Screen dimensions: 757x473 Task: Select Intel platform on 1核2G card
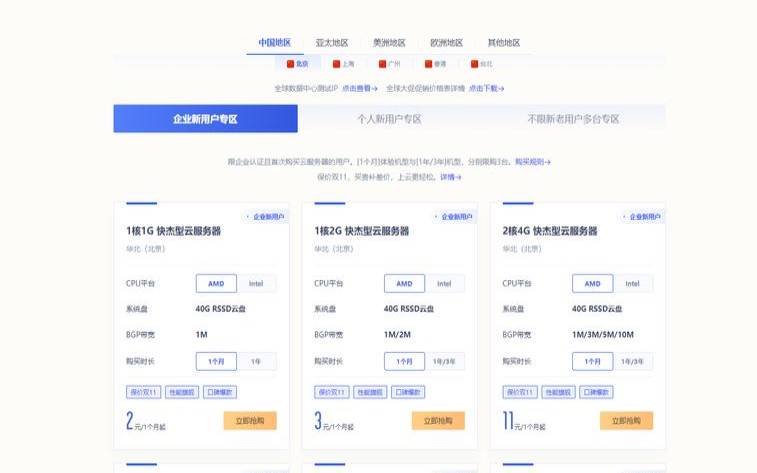pyautogui.click(x=445, y=283)
